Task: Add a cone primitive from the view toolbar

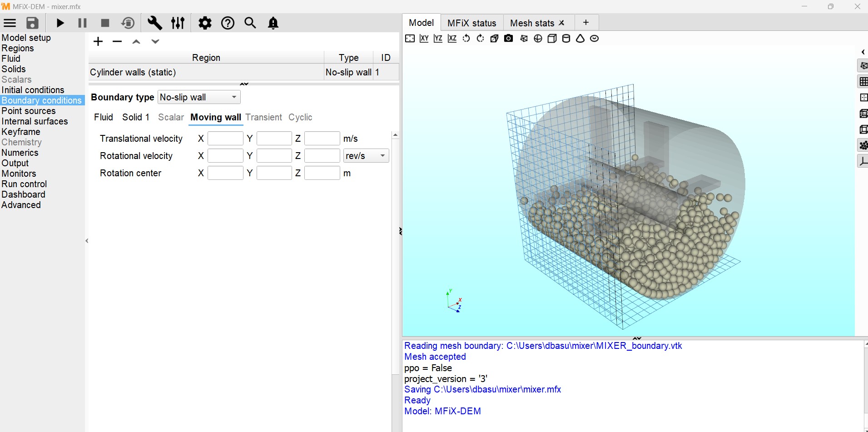Action: tap(580, 39)
